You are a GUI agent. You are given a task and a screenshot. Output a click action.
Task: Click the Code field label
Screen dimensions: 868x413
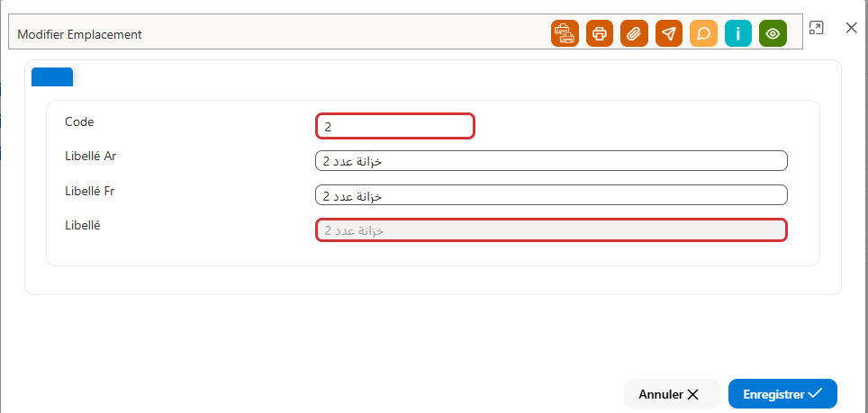tap(79, 121)
